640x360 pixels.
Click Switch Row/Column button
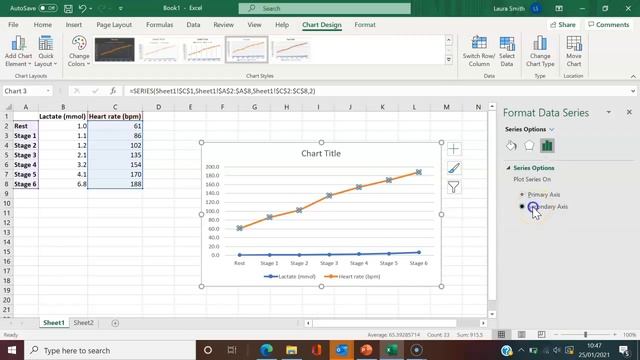[479, 51]
